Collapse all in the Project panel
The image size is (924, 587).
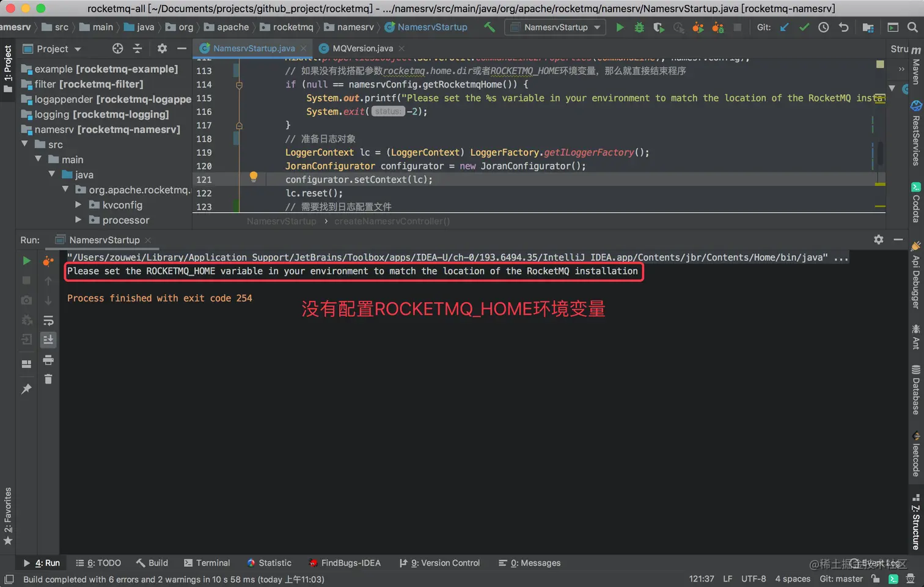coord(137,48)
